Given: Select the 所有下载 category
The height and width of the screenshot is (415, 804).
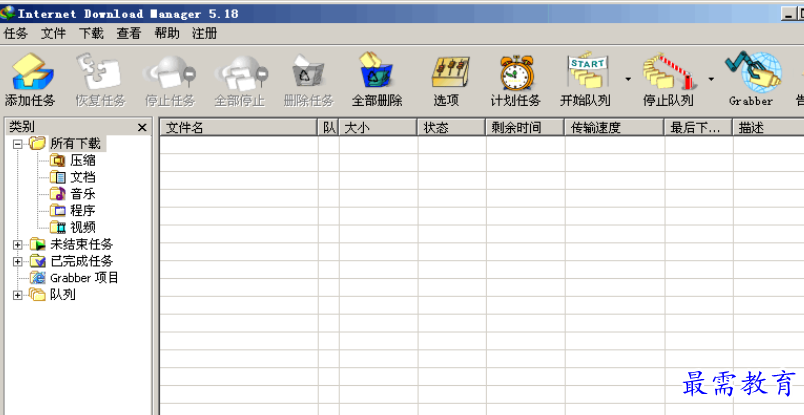Looking at the screenshot, I should click(75, 144).
